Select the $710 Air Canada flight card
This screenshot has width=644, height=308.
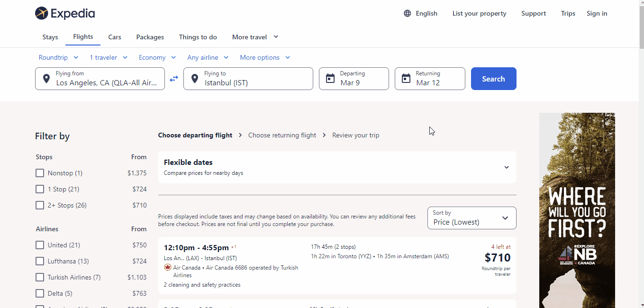pos(337,265)
